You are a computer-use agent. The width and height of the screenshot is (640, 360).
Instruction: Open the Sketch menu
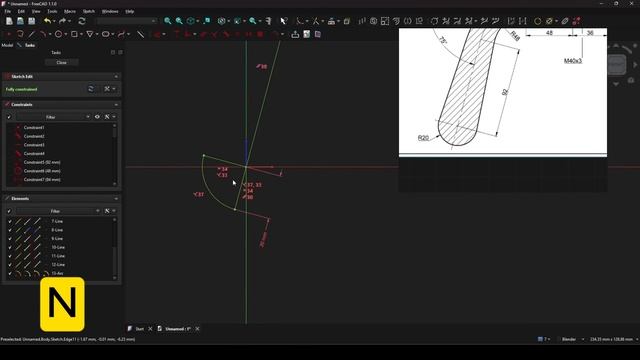[89, 11]
